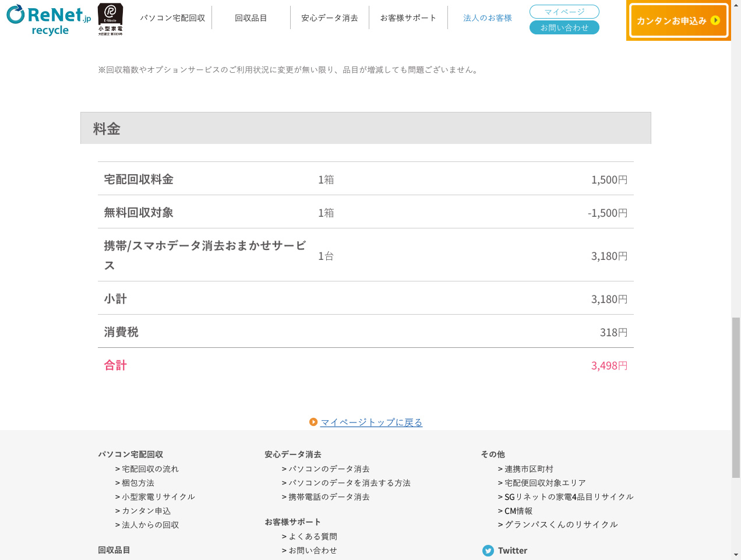Click the E-Waste 小型家電 certification badge
Viewport: 741px width, 560px height.
pos(110,19)
